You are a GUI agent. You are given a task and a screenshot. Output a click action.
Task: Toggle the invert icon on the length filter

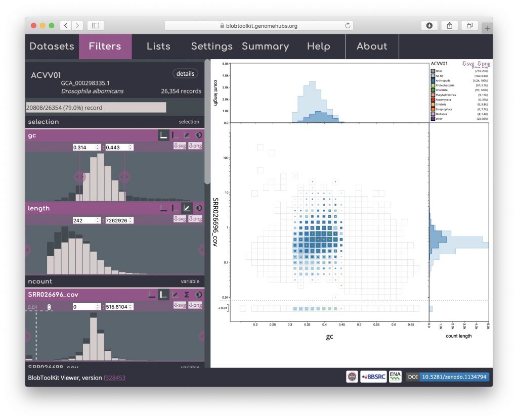click(198, 208)
